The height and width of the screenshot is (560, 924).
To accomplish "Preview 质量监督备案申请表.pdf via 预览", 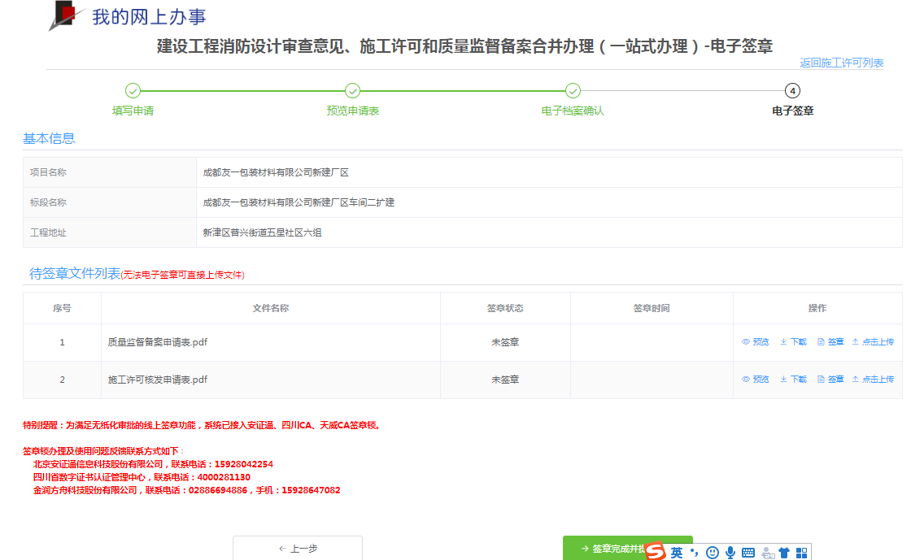I will point(756,342).
